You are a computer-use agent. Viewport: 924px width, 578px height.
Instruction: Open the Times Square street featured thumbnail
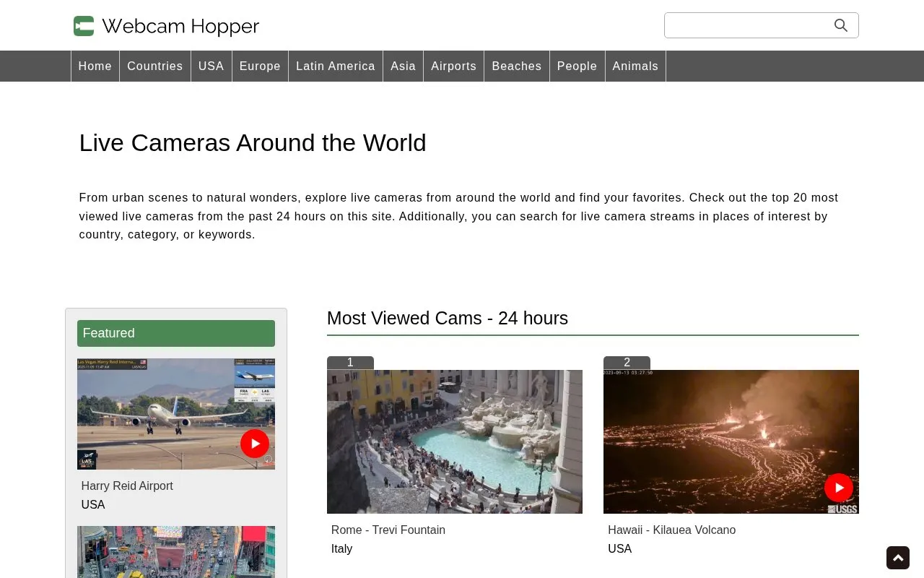(176, 552)
